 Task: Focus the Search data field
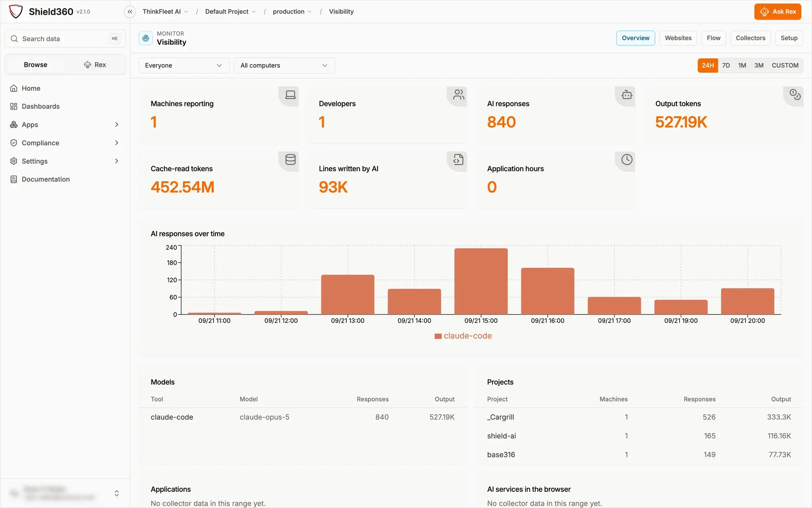tap(65, 39)
